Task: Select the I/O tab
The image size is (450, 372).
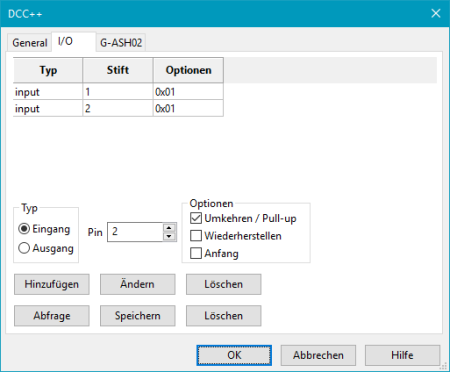Action: pyautogui.click(x=74, y=42)
